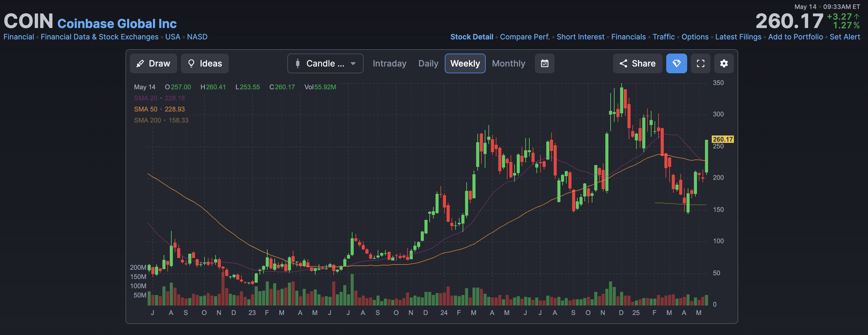The image size is (868, 335).
Task: Click the H 260.41 high value
Action: (x=213, y=87)
